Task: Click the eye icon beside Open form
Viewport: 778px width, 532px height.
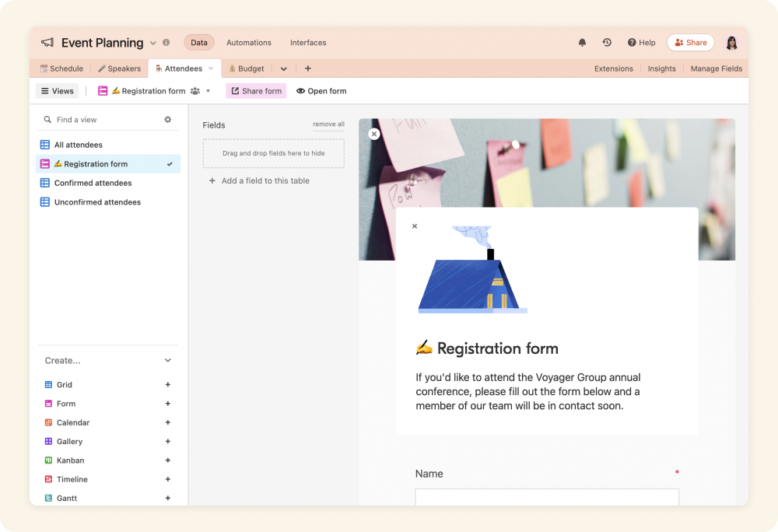Action: click(300, 91)
